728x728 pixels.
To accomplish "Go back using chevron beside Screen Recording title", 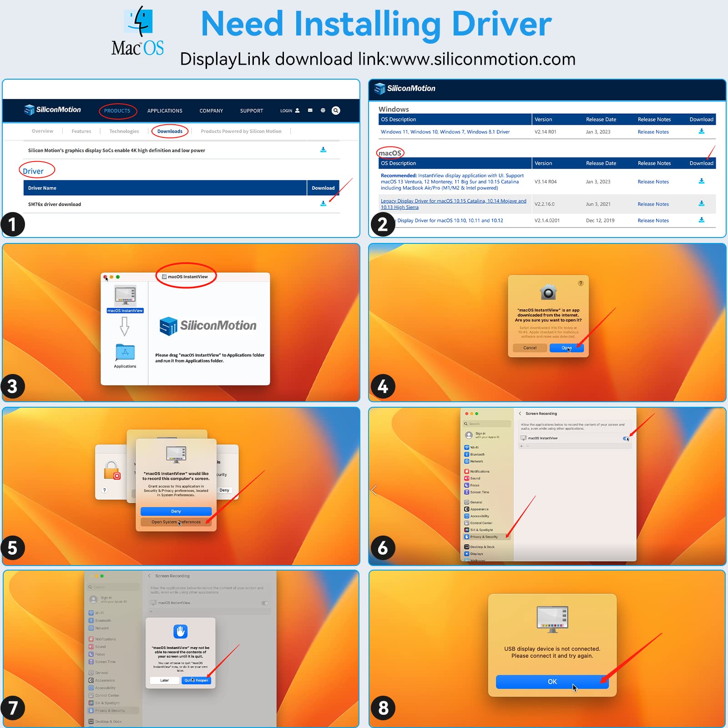I will click(520, 414).
